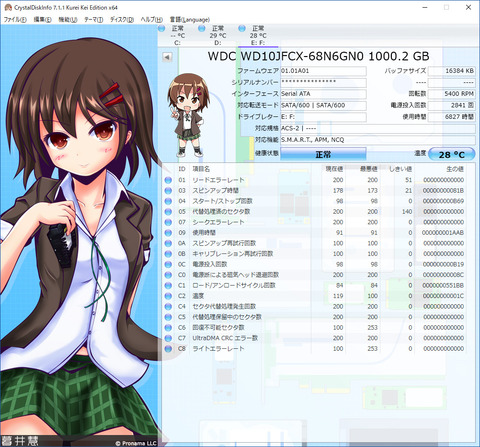Image resolution: width=480 pixels, height=447 pixels.
Task: Click status icon for ID 04 row
Action: (x=168, y=201)
